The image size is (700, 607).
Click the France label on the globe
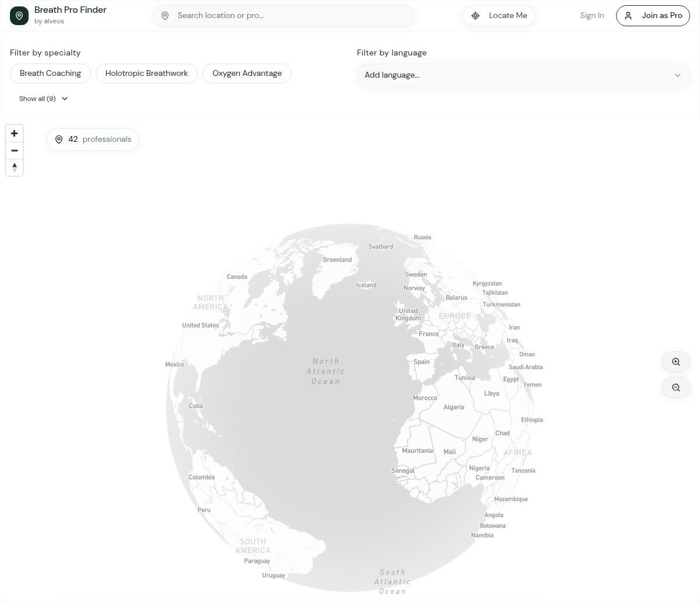[429, 334]
